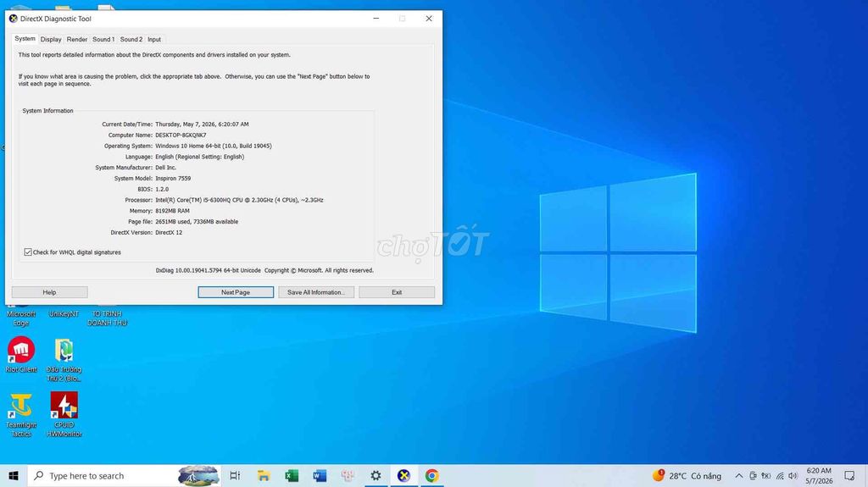Click the Intel Core i5-6300HQ processor value
Image resolution: width=868 pixels, height=487 pixels.
(x=239, y=200)
